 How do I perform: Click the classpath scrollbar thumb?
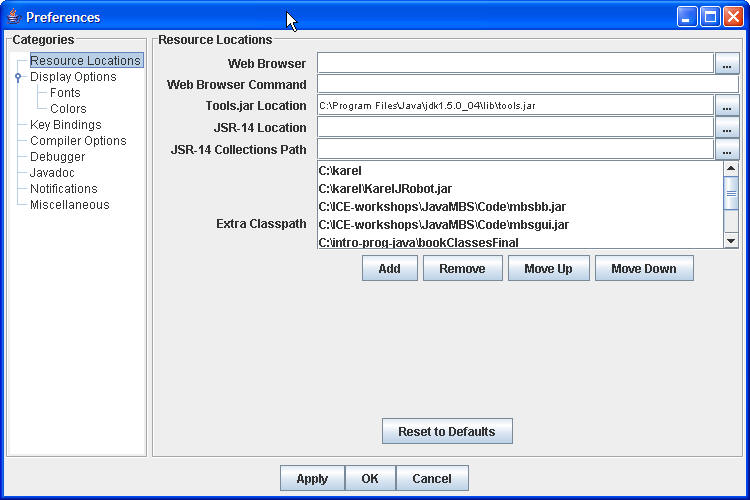pos(731,193)
